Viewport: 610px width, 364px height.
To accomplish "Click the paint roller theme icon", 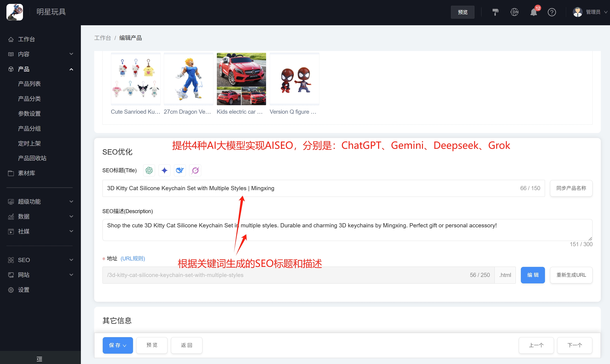I will (x=495, y=12).
